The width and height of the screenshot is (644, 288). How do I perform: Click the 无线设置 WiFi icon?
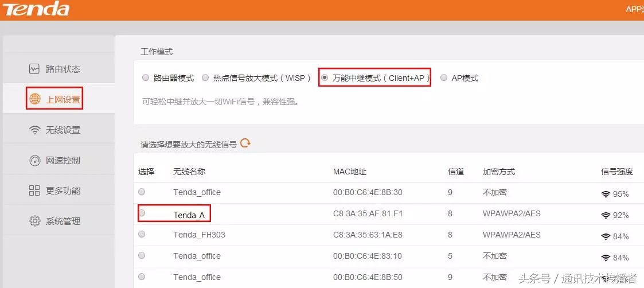pyautogui.click(x=34, y=130)
